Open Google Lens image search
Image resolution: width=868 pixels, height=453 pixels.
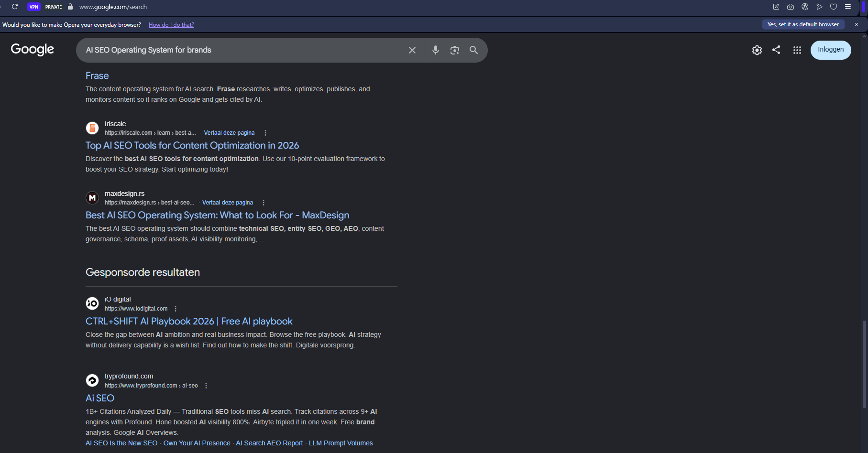[455, 50]
